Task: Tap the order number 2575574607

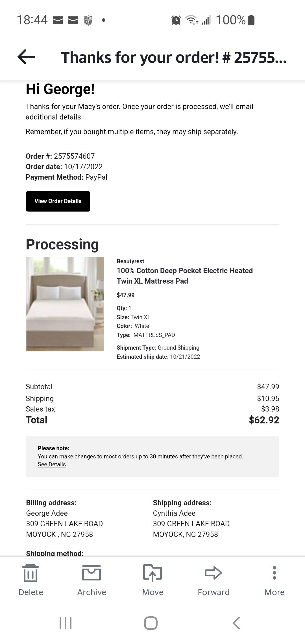Action: pos(74,156)
